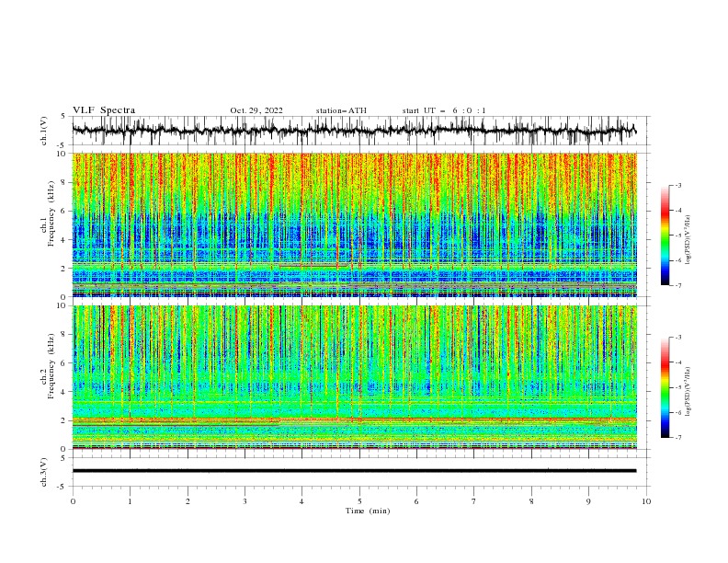Click the "-3" tick of upper color bar

point(677,185)
